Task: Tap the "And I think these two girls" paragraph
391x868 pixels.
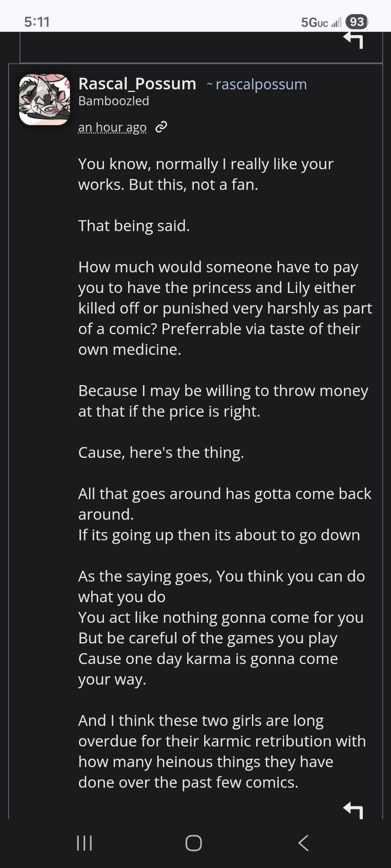Action: click(x=222, y=751)
